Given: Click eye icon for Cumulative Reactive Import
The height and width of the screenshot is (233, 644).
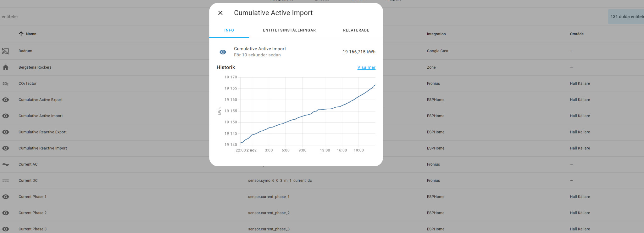Looking at the screenshot, I should coord(6,148).
